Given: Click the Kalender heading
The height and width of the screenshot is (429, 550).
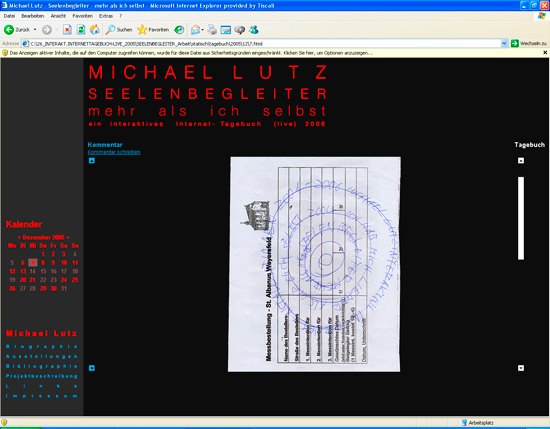Looking at the screenshot, I should 24,224.
